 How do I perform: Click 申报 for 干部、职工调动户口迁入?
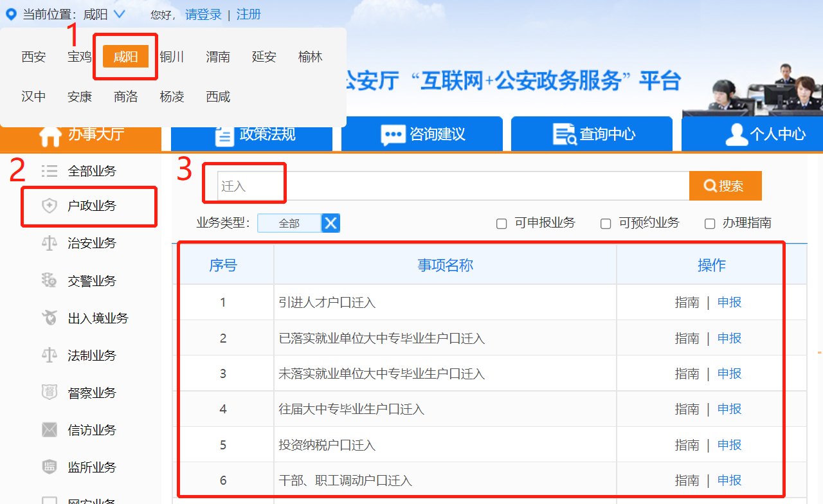(x=730, y=480)
